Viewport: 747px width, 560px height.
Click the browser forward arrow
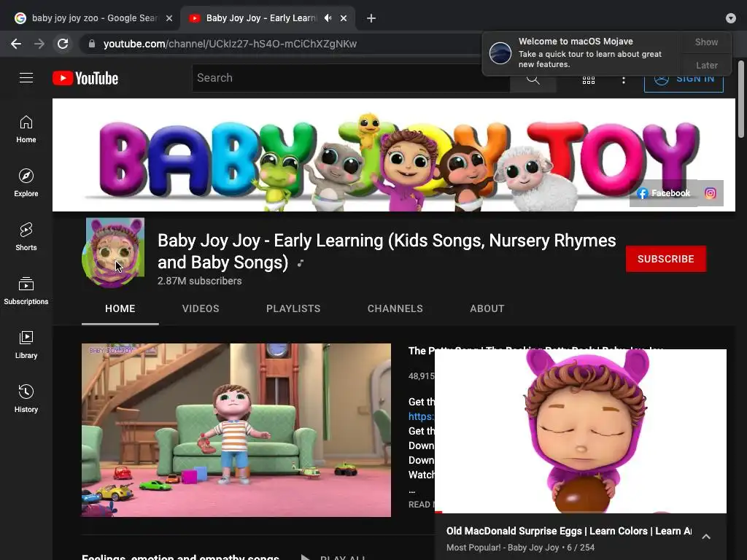click(x=39, y=44)
